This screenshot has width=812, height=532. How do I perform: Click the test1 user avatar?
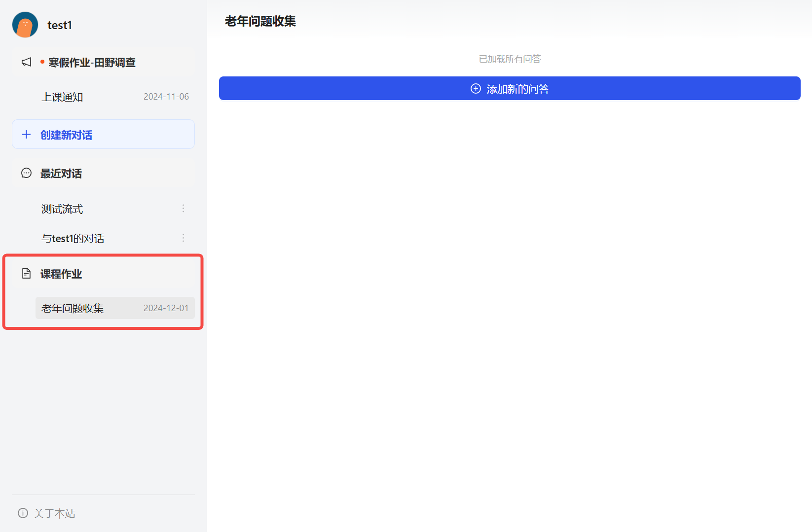click(25, 25)
